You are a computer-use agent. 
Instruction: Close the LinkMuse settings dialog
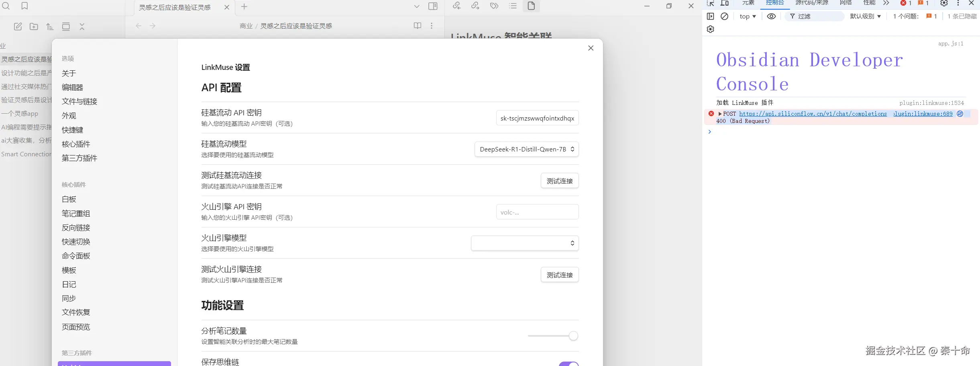591,48
